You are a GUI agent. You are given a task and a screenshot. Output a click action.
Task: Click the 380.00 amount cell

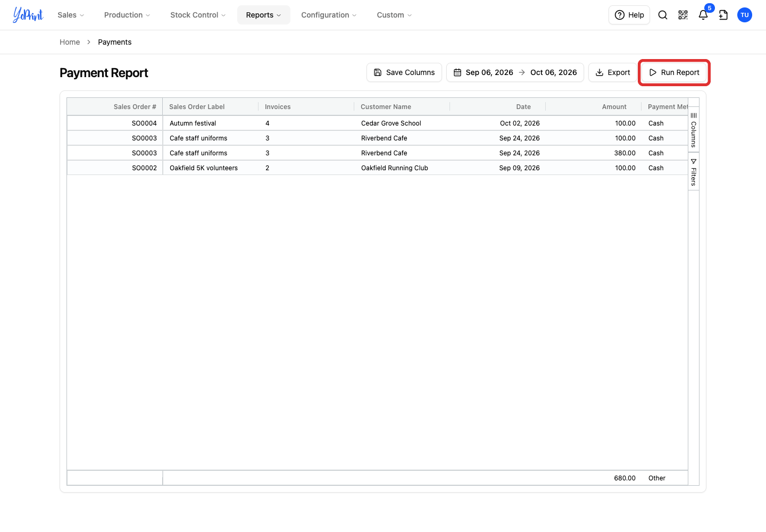point(594,153)
